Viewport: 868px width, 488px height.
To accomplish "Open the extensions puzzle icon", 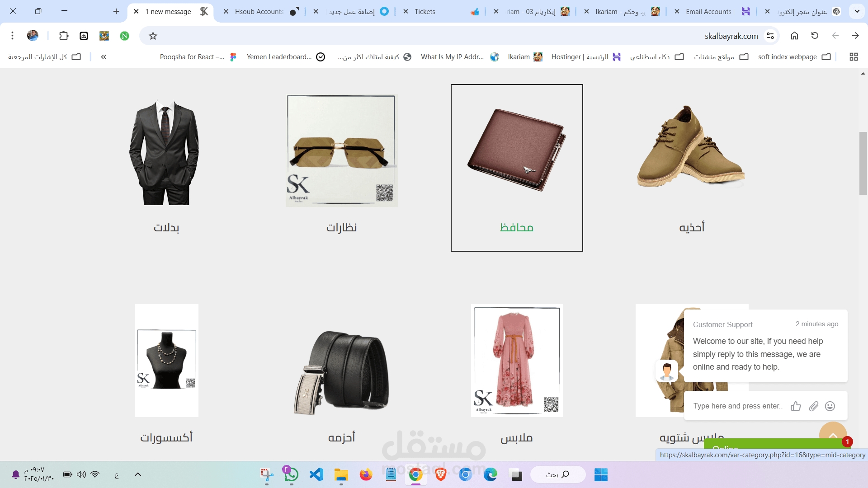I will [x=64, y=36].
